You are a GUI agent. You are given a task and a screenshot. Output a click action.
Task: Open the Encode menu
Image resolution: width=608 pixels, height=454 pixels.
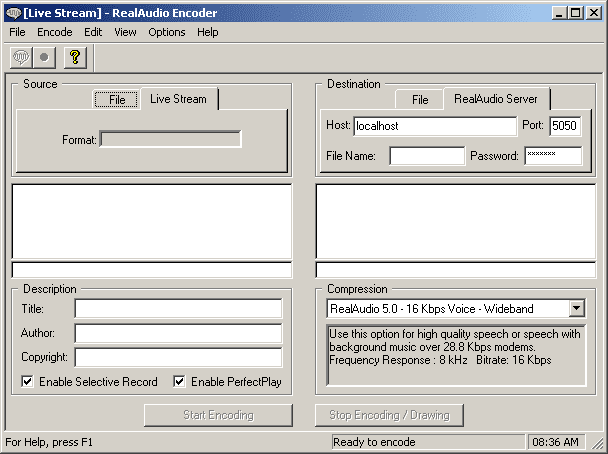pos(55,32)
